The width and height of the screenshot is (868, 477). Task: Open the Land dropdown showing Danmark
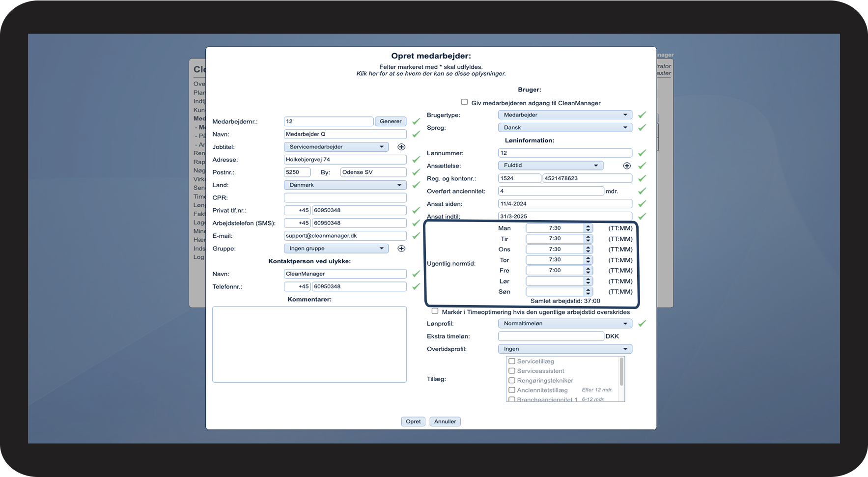click(345, 185)
